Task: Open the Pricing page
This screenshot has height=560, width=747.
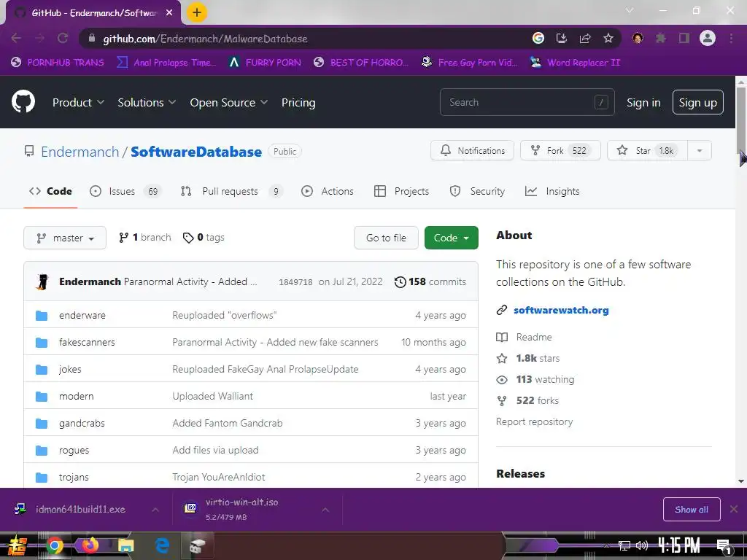Action: click(298, 102)
